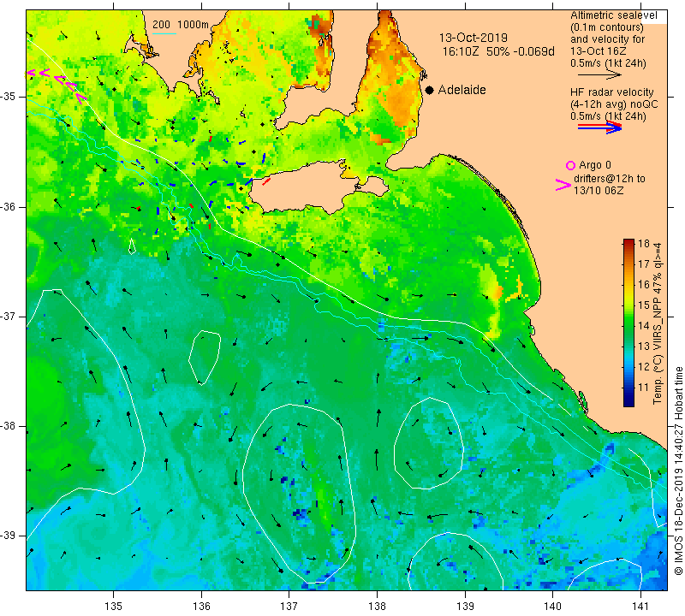Image resolution: width=685 pixels, height=616 pixels.
Task: Click the '(4-12h avg) noQC' legend text
Action: 614,104
